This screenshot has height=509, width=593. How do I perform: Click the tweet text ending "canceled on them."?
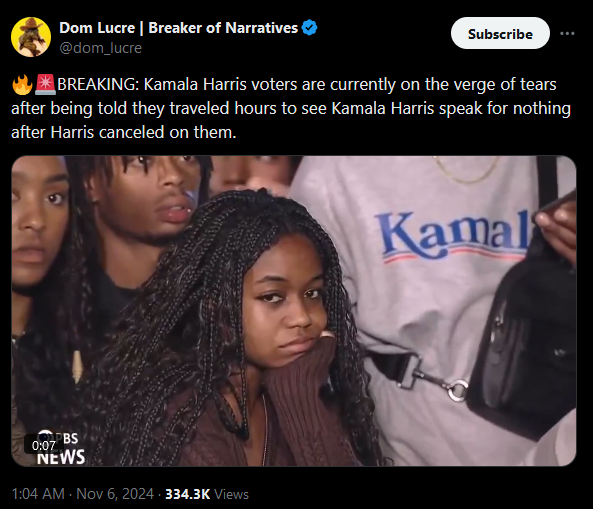[290, 108]
